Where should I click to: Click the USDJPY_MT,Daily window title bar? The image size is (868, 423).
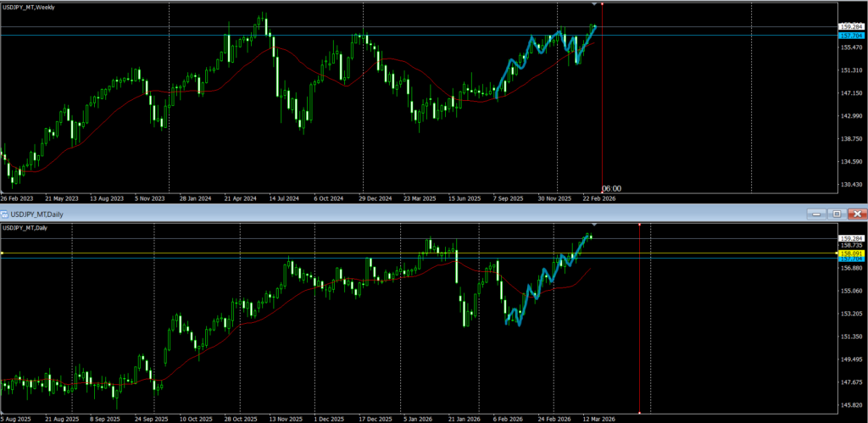pyautogui.click(x=424, y=214)
